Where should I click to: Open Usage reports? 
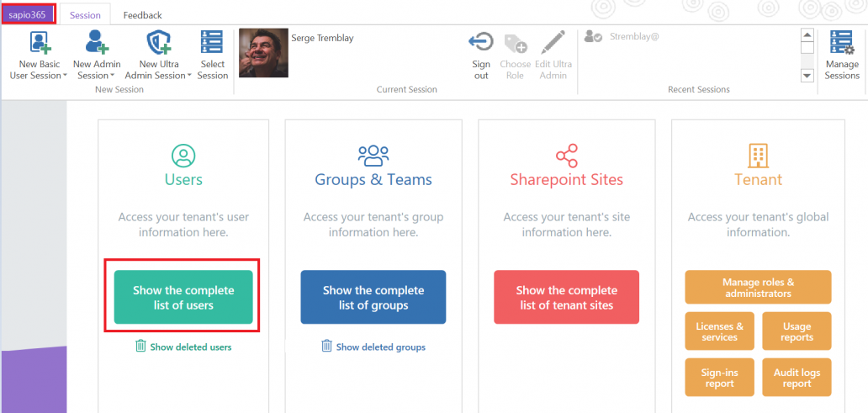point(797,331)
